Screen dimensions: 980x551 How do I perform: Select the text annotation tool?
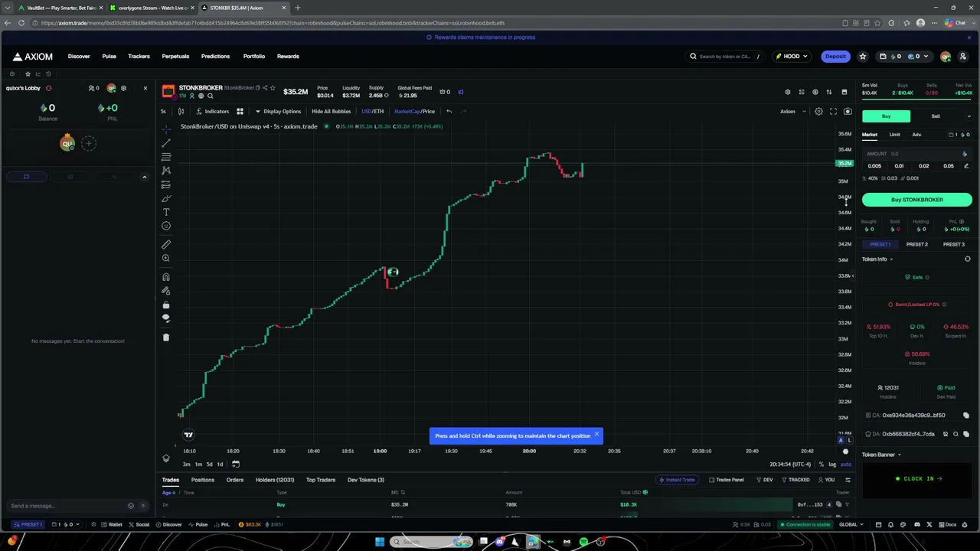[166, 212]
